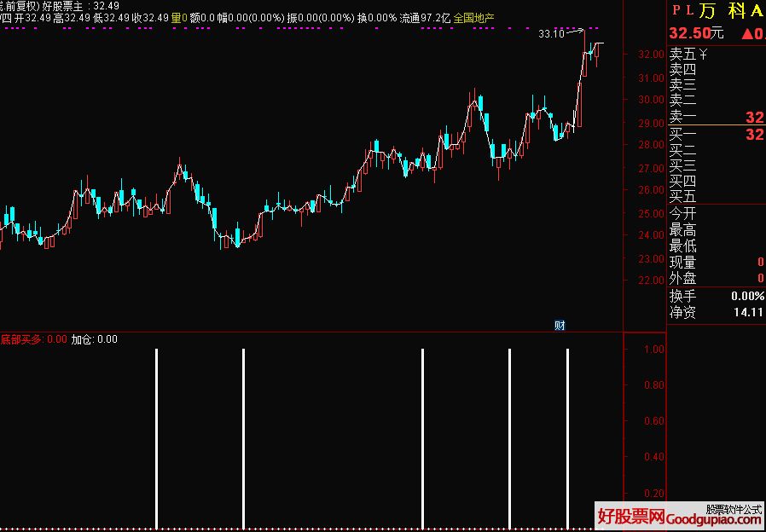Click the 好股票主 indicator name in the header

[x=63, y=6]
